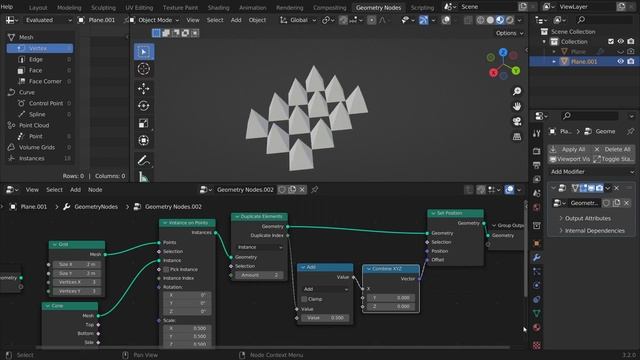Enable the Clamp checkbox in Add node
The width and height of the screenshot is (640, 360).
(x=304, y=299)
